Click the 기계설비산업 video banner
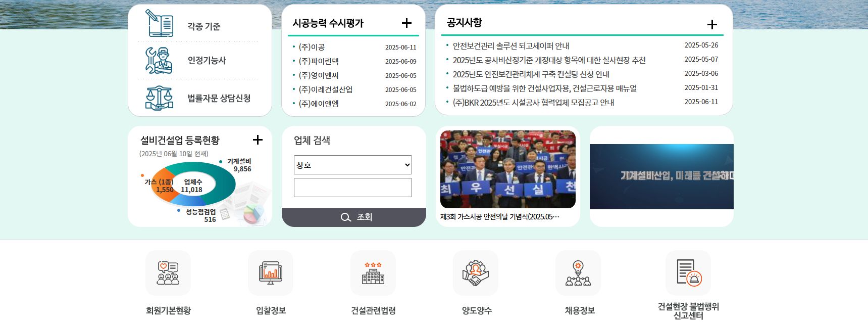This screenshot has height=322, width=868. click(x=661, y=176)
